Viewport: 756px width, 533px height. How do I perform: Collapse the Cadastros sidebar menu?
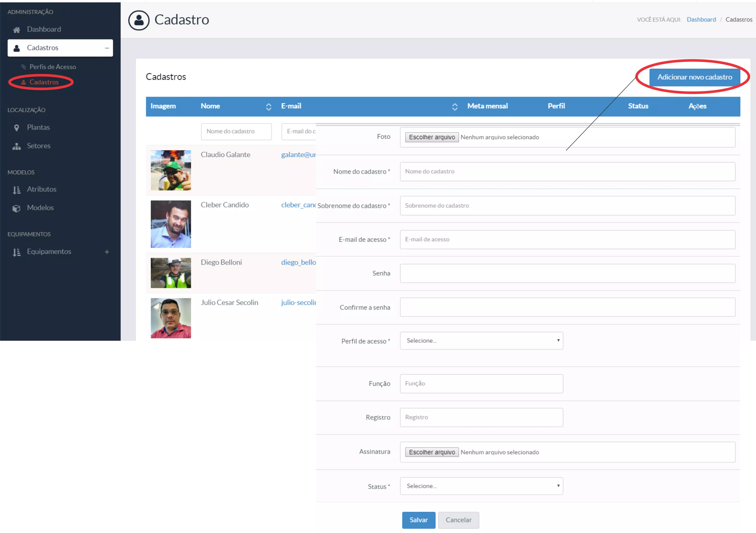pos(107,48)
